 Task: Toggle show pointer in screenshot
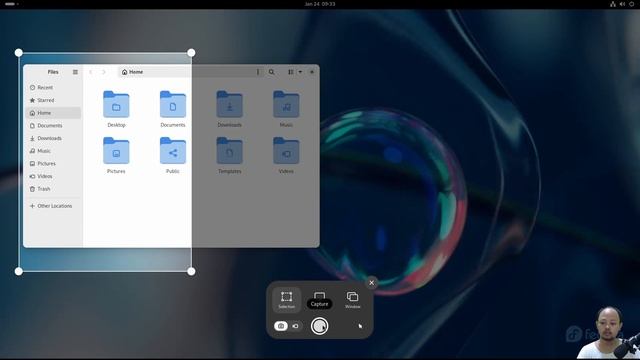360,326
